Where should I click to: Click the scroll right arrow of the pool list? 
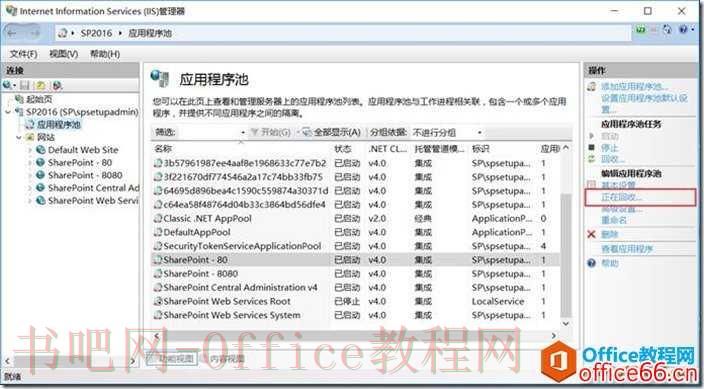[554, 336]
